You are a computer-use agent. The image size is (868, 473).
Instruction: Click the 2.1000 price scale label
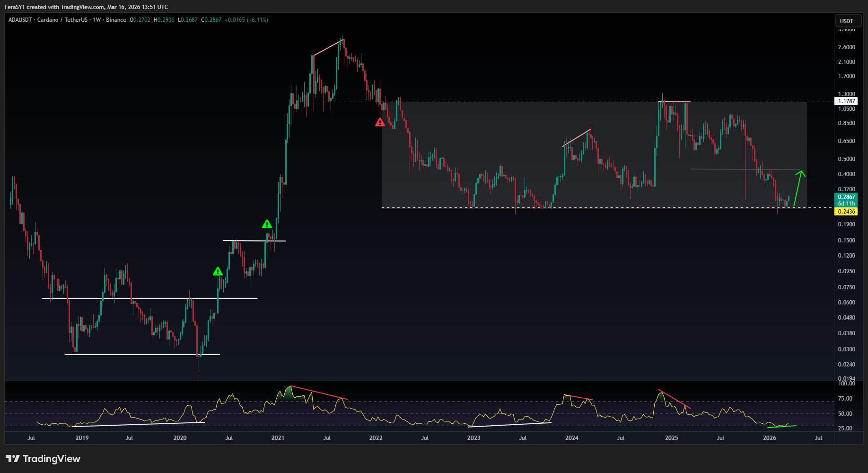pyautogui.click(x=847, y=62)
